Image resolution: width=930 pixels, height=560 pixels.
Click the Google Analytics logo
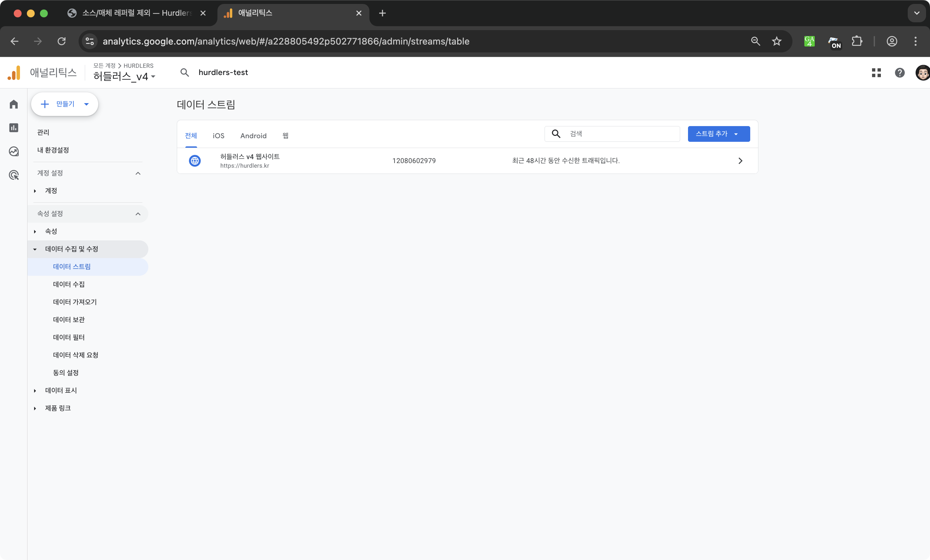[x=14, y=72]
